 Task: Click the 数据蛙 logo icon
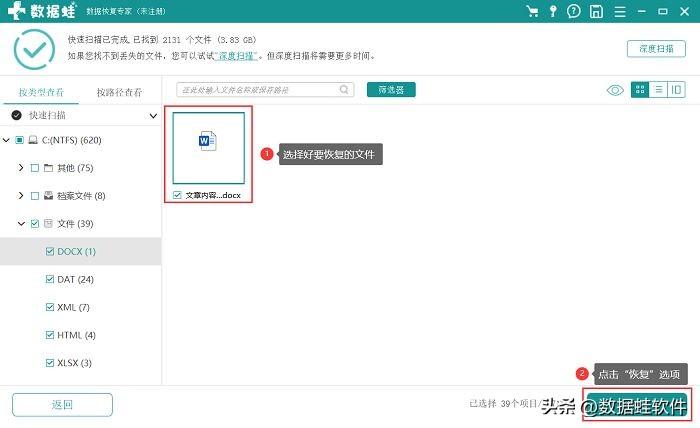pyautogui.click(x=17, y=11)
